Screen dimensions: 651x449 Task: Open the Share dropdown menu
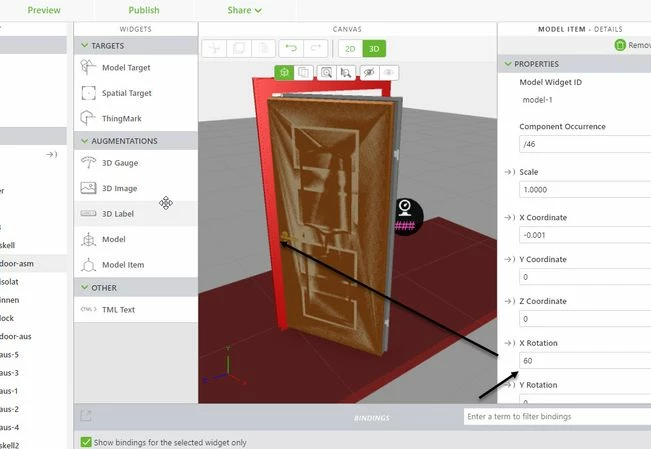click(x=244, y=10)
